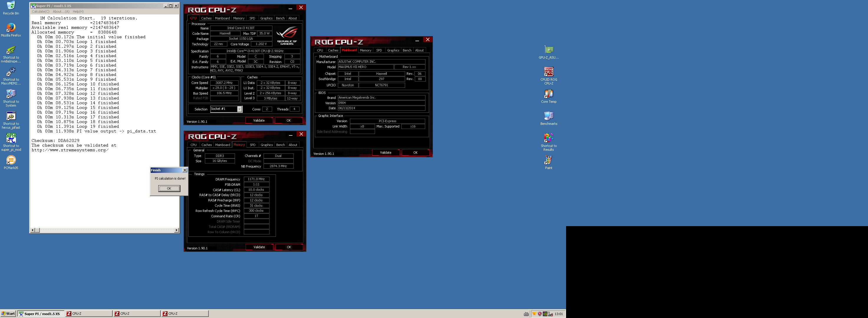This screenshot has width=868, height=318.
Task: Select the Core Temp desktop icon
Action: pyautogui.click(x=549, y=97)
